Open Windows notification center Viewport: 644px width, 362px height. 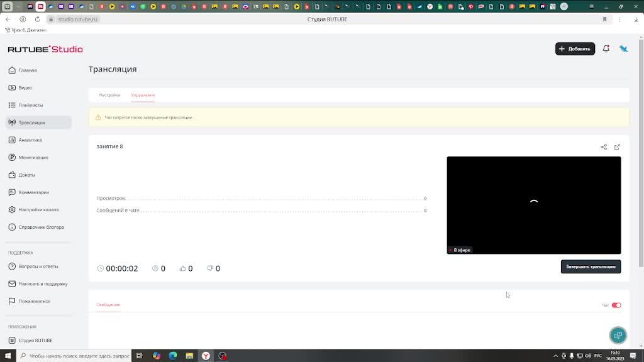(x=633, y=356)
